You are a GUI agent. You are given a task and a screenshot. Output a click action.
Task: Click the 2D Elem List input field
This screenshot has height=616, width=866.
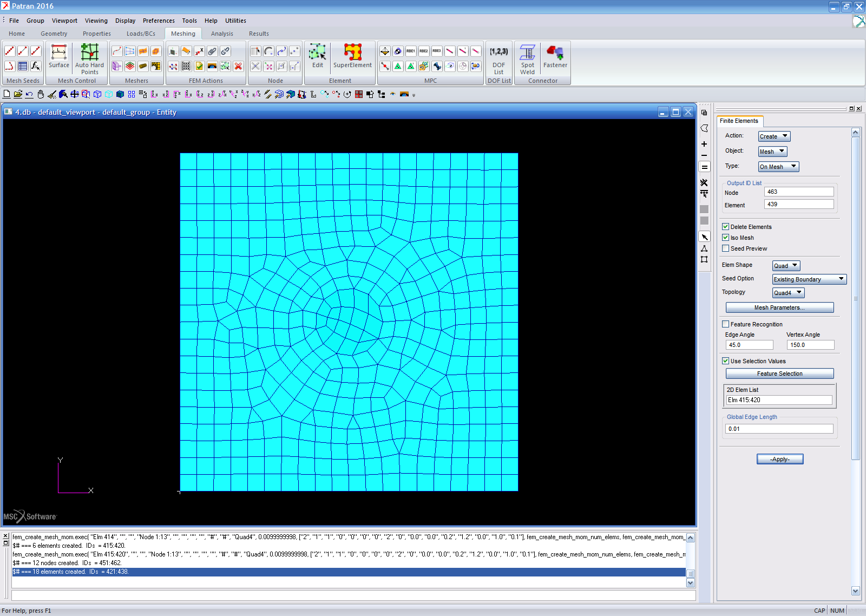(779, 400)
